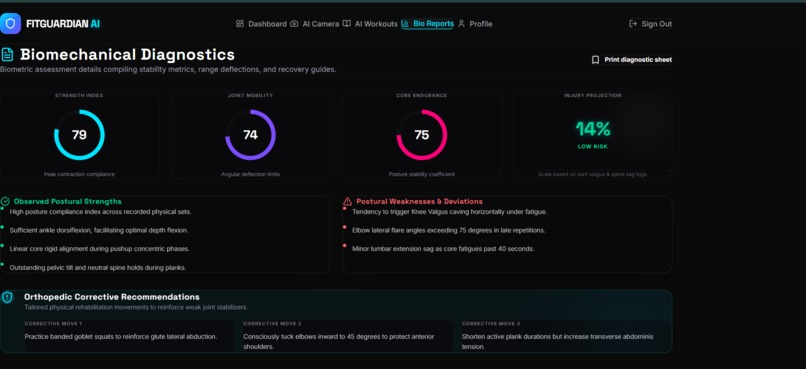Click the LOW RISK label
The height and width of the screenshot is (369, 806).
click(593, 147)
